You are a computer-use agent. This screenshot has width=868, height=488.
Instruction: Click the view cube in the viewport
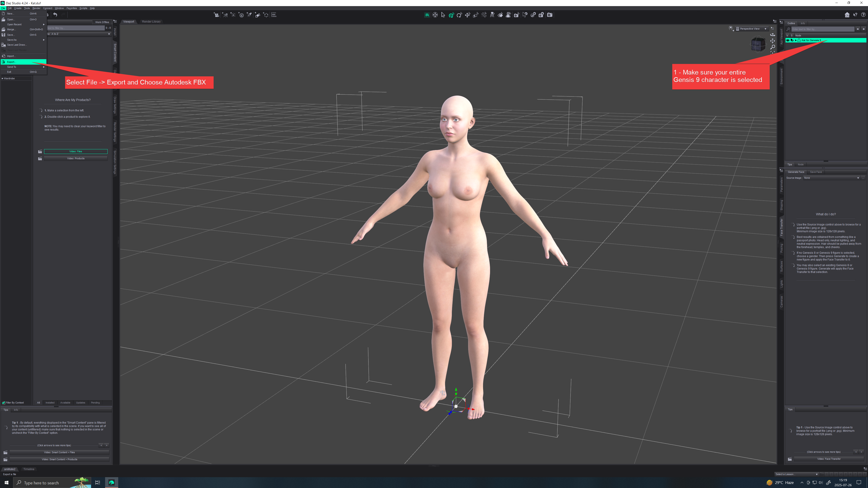click(x=758, y=44)
